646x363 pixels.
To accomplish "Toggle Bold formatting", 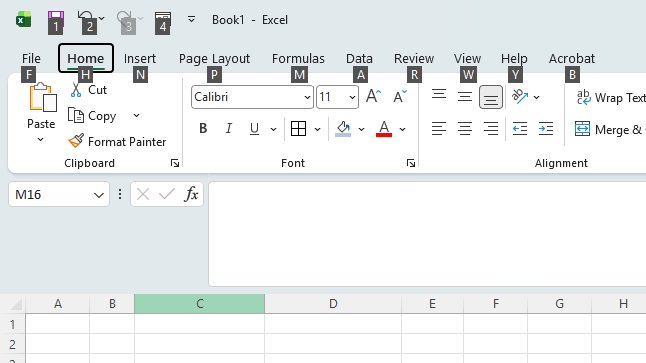I will pyautogui.click(x=203, y=129).
